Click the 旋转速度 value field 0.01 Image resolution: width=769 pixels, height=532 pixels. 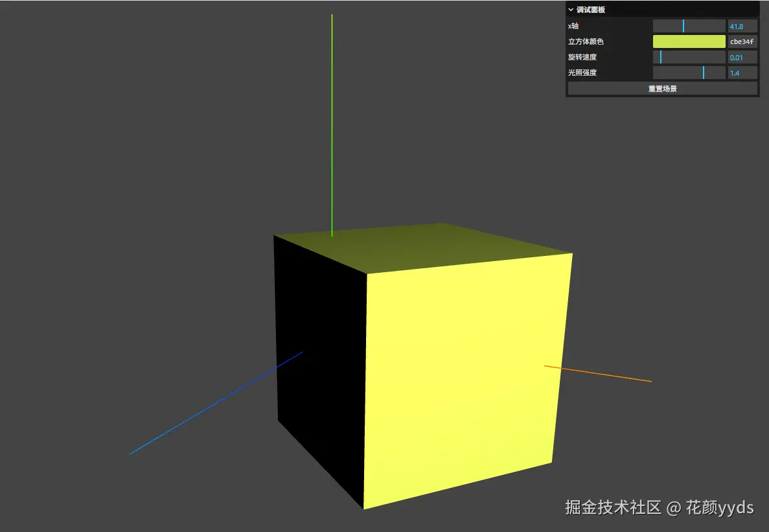(x=742, y=58)
